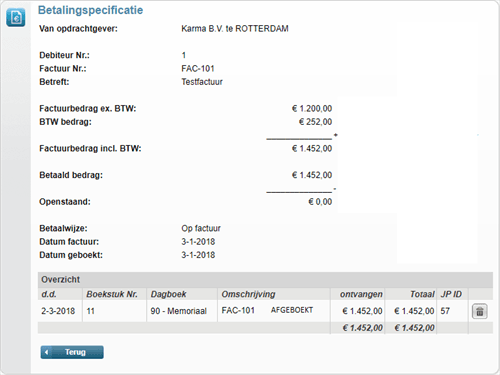Select the date 2-3-2018 in overview row
The image size is (500, 375).
tap(58, 311)
